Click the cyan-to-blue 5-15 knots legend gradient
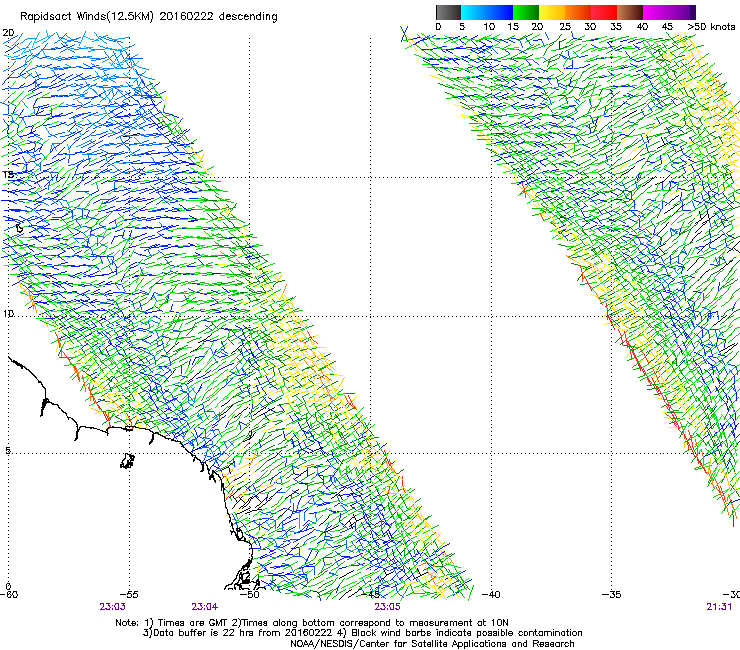740x650 pixels. 487,12
